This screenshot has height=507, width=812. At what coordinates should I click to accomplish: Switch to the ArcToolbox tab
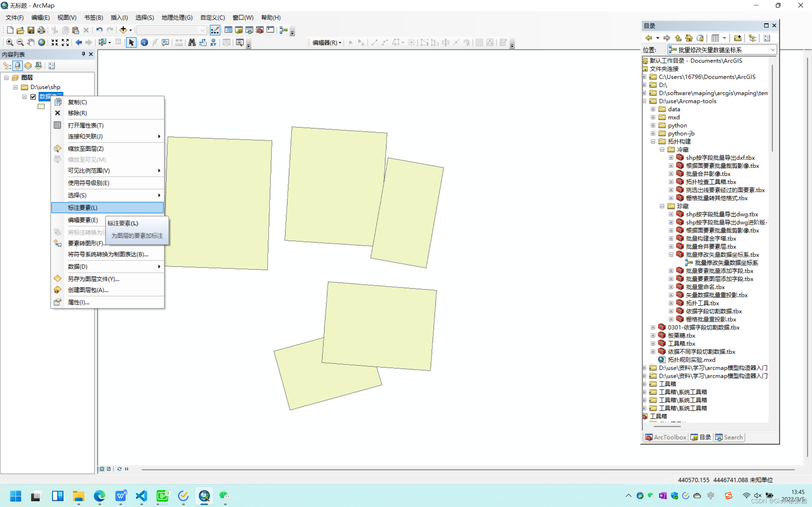[666, 437]
